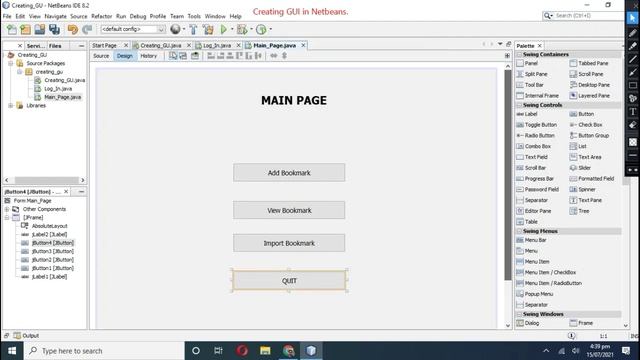Switch to the Source view tab
This screenshot has height=360, width=640.
click(x=101, y=56)
